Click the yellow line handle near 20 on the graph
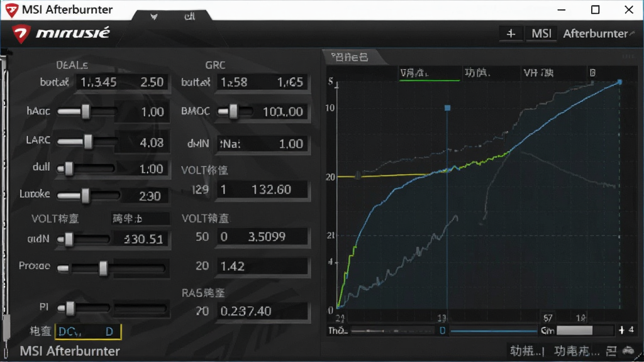 pos(358,176)
